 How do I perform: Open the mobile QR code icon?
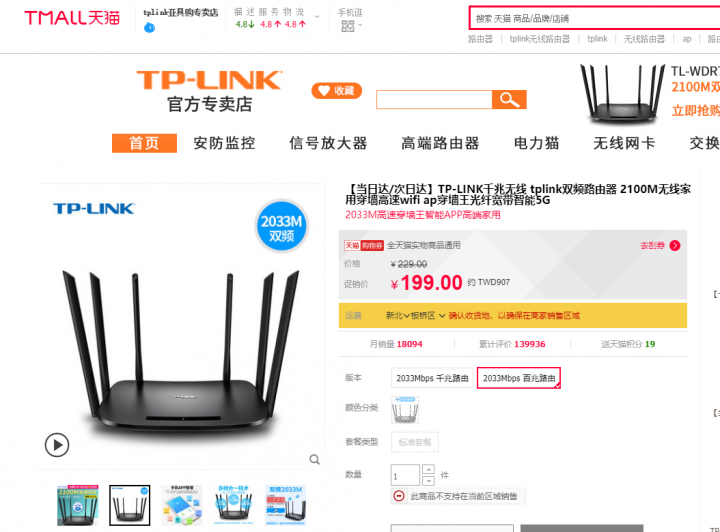[348, 26]
